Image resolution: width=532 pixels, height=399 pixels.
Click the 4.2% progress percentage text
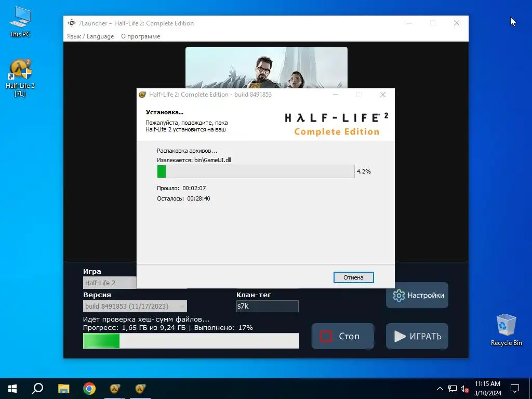pyautogui.click(x=364, y=171)
